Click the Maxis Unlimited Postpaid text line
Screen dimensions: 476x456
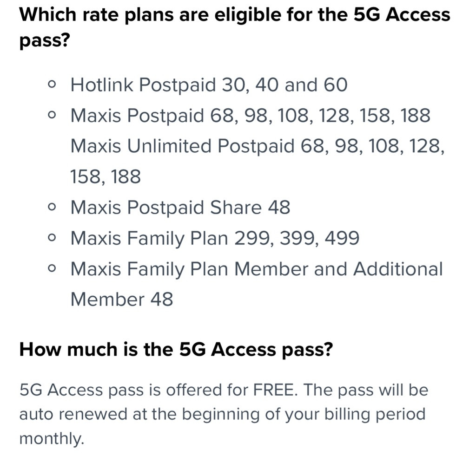pos(258,146)
